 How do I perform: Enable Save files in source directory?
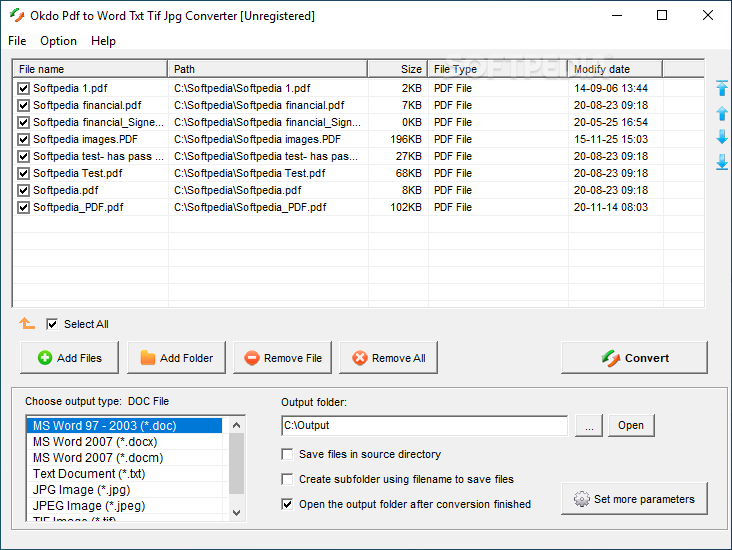[x=287, y=454]
